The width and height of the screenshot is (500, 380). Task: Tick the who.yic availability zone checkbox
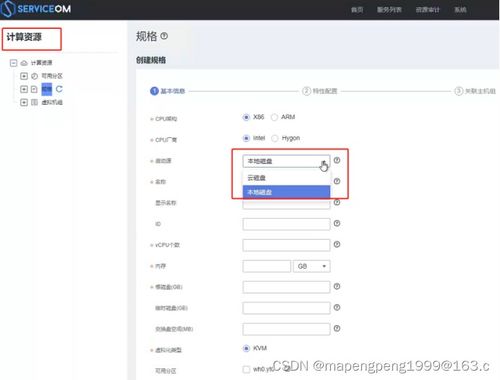click(246, 369)
